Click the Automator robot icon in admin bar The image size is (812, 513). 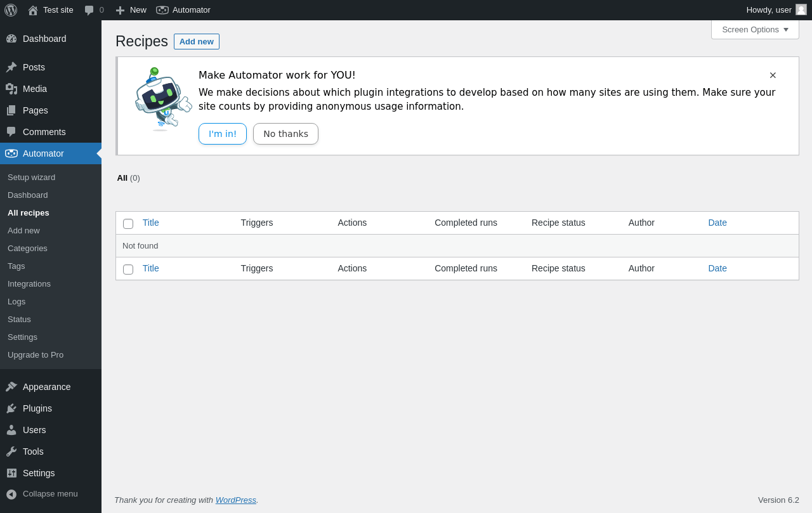(162, 10)
